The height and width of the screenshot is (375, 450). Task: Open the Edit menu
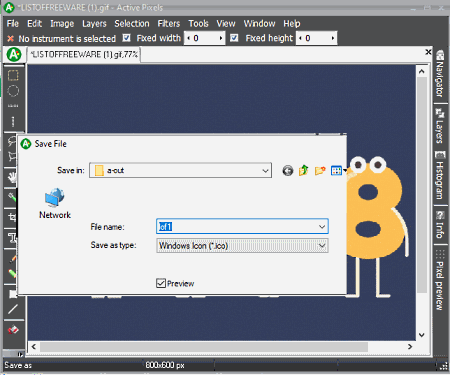tap(35, 24)
